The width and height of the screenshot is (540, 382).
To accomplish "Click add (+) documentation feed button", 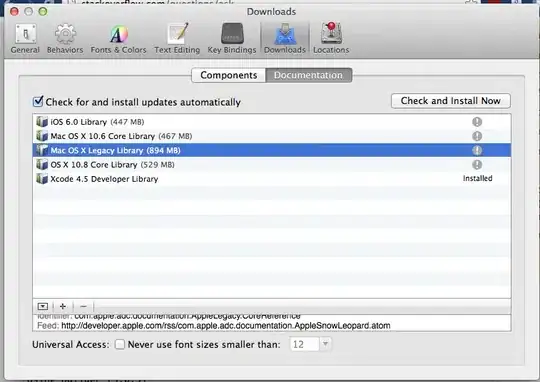I will (63, 306).
